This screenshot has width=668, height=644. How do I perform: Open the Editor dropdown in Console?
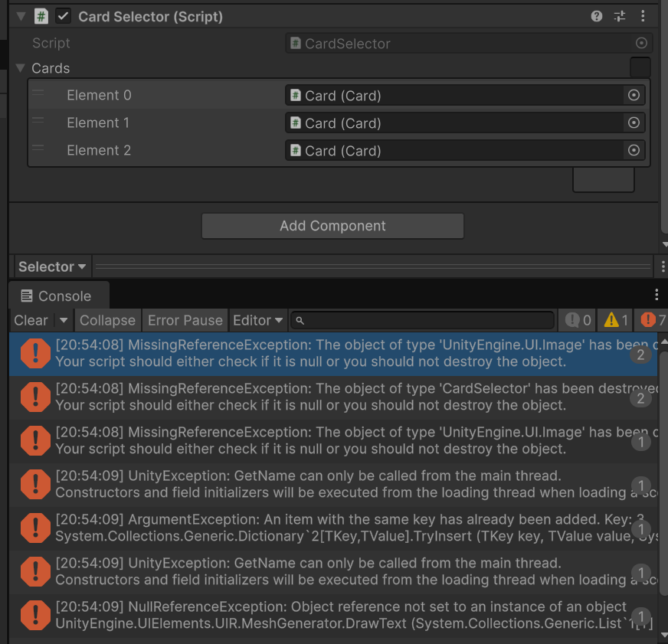(x=258, y=320)
